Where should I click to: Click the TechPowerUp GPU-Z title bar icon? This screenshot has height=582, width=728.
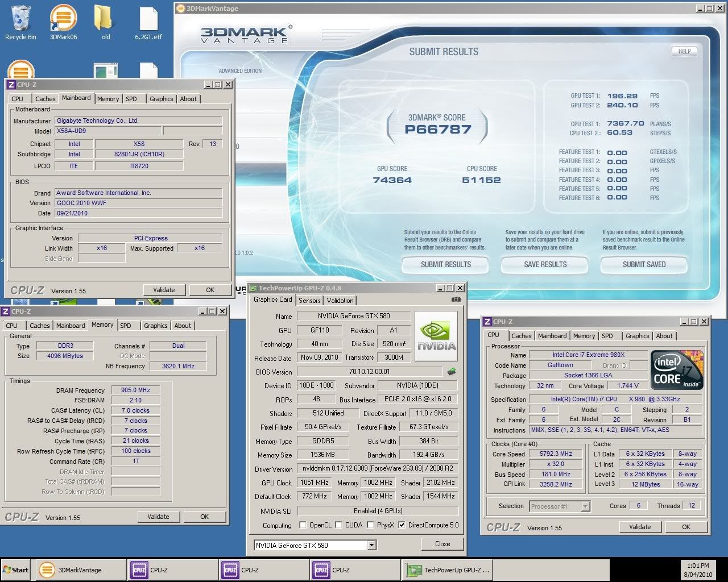(x=253, y=288)
